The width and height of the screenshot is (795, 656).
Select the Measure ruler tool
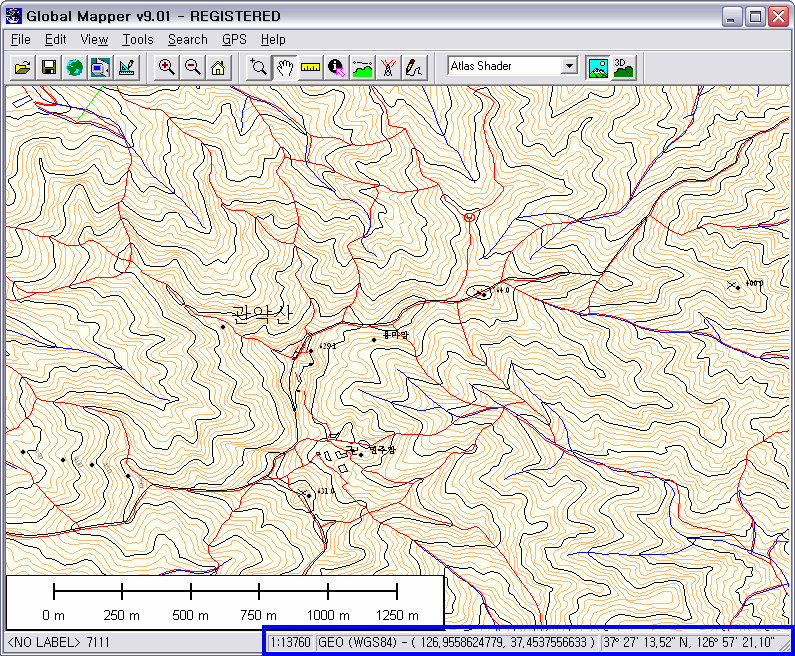click(x=311, y=67)
